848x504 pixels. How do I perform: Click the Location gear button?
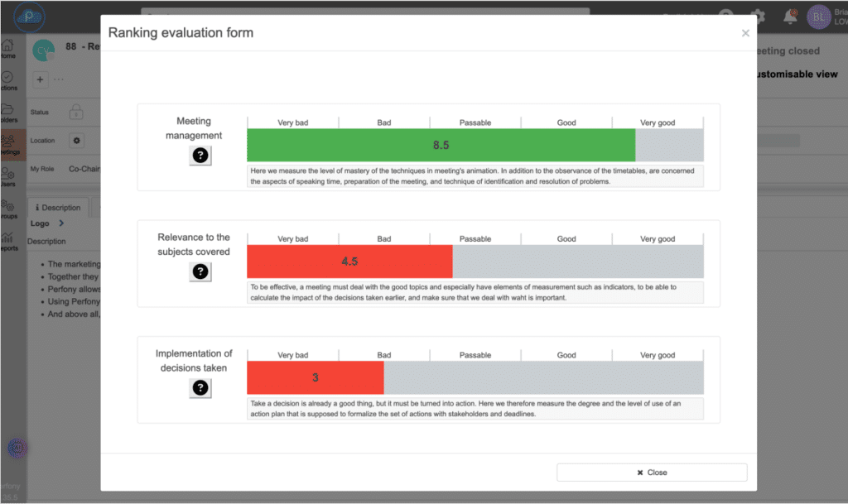click(77, 141)
